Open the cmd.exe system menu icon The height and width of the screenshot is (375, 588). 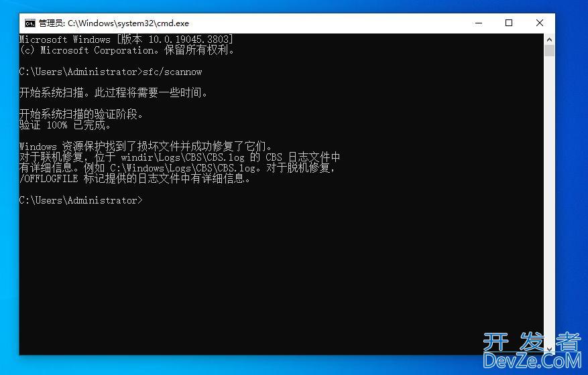click(30, 23)
